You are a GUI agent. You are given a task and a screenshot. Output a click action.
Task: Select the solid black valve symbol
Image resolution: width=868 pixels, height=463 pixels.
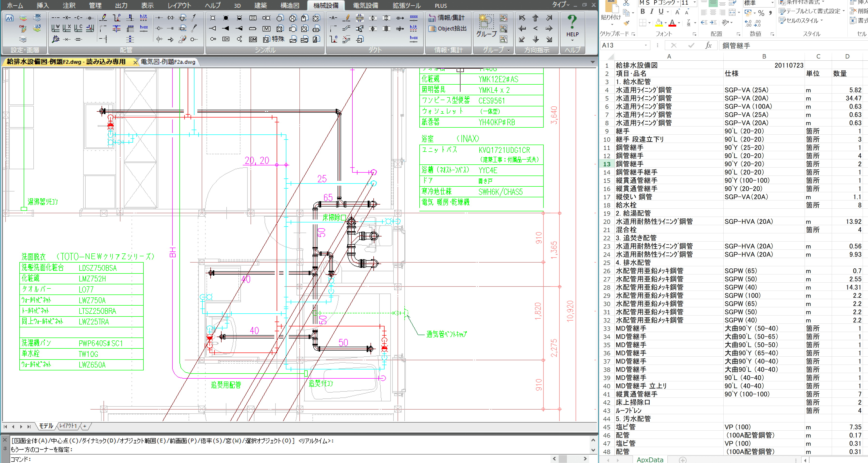click(x=226, y=17)
